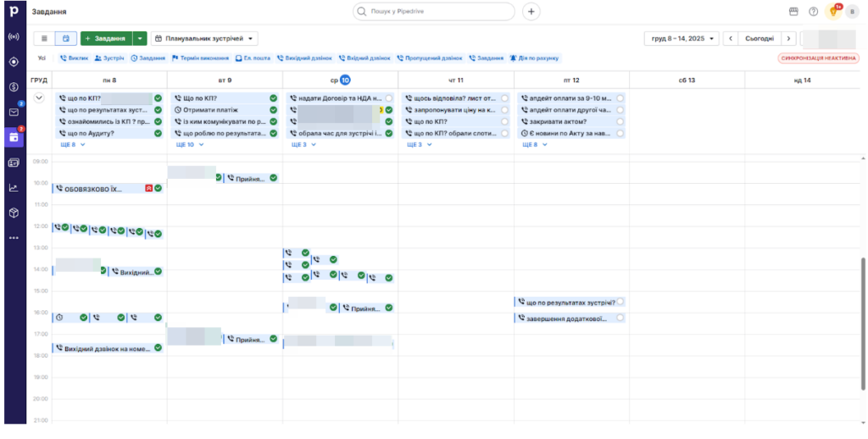Image resolution: width=868 pixels, height=439 pixels.
Task: Uncheck the completed 'Отримати платіж' task
Action: 273,109
